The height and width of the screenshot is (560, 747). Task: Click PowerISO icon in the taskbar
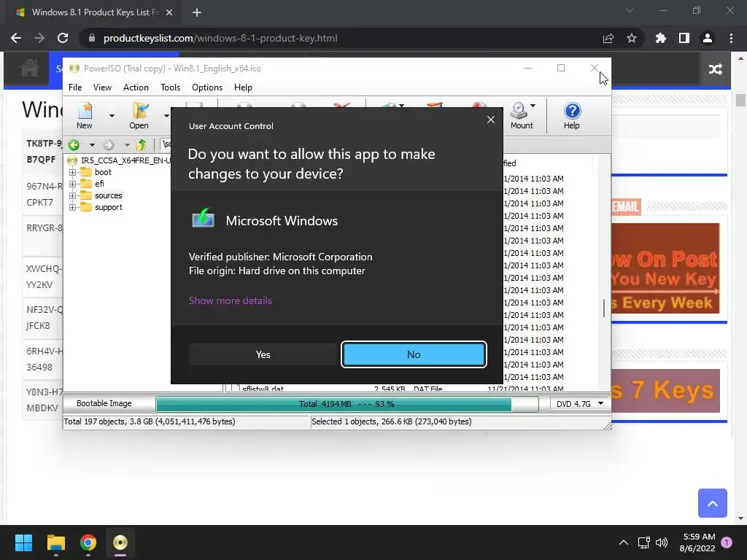pyautogui.click(x=120, y=542)
